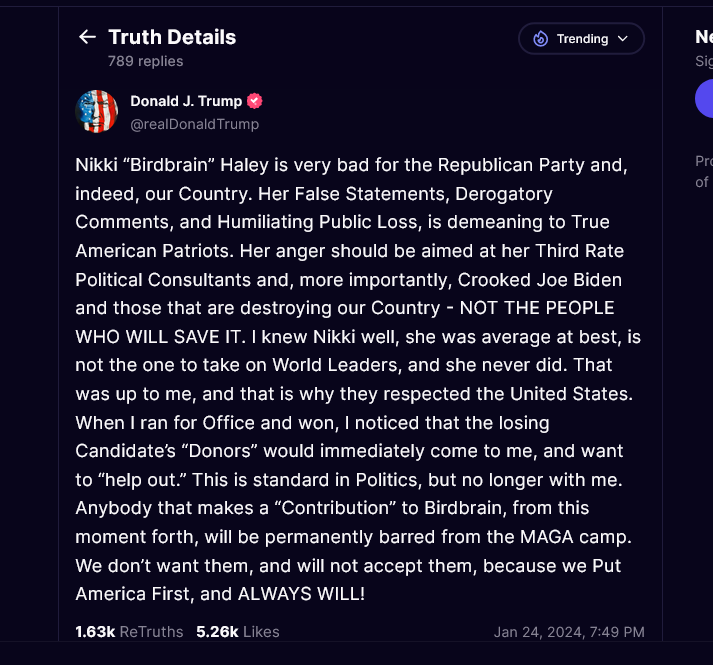713x665 pixels.
Task: Click the Truth Details page heading
Action: click(172, 37)
